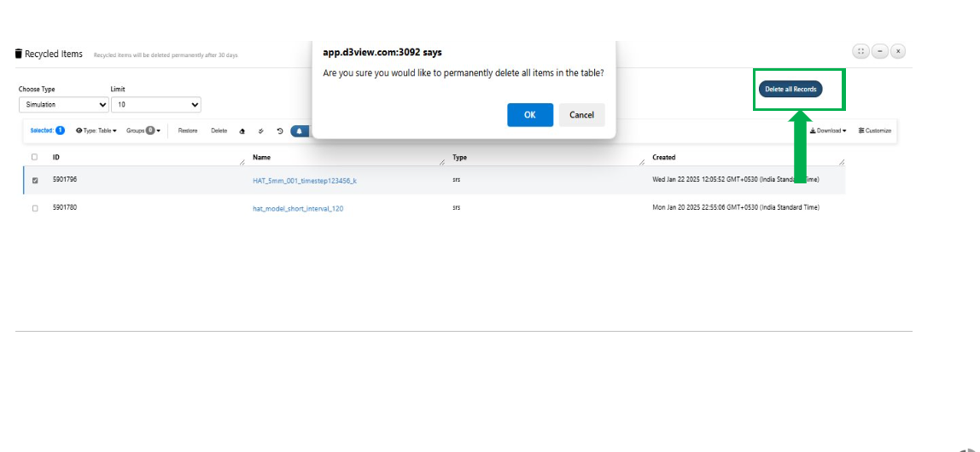Uncheck the row 5901796 checkbox
Image resolution: width=980 pixels, height=452 pixels.
[34, 181]
